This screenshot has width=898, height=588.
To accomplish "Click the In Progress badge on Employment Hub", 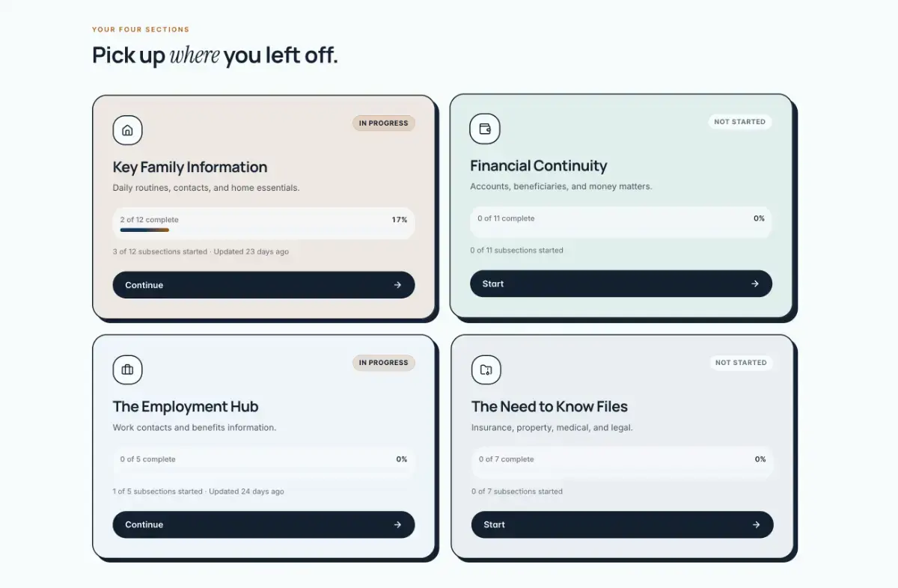I will pyautogui.click(x=384, y=363).
